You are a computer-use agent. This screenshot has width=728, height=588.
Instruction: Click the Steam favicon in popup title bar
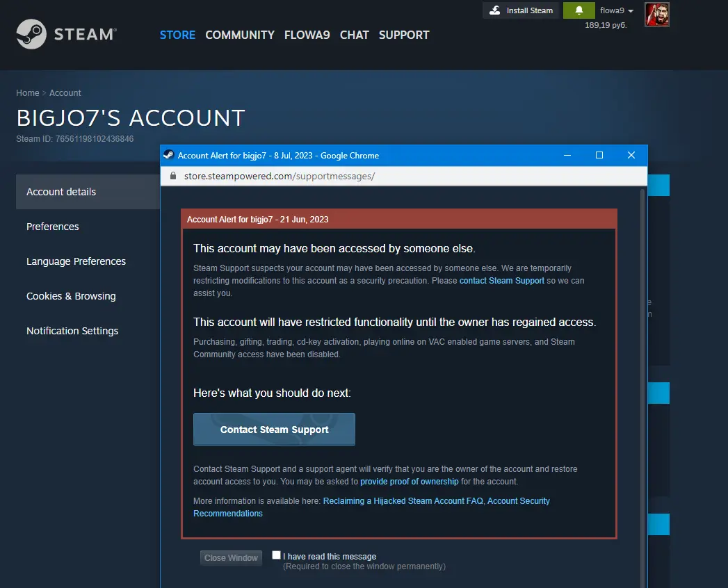tap(168, 155)
